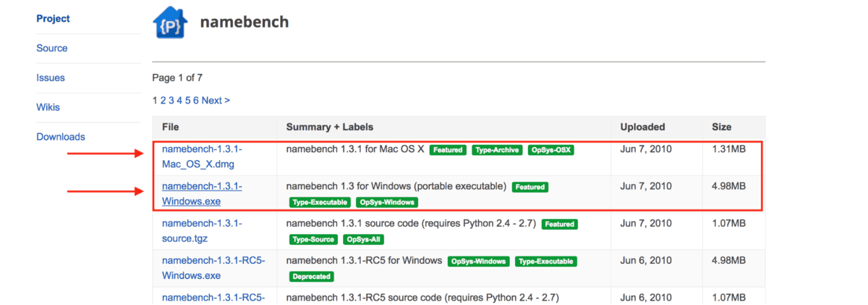
Task: Click the Type-Archive label tag
Action: (x=496, y=150)
